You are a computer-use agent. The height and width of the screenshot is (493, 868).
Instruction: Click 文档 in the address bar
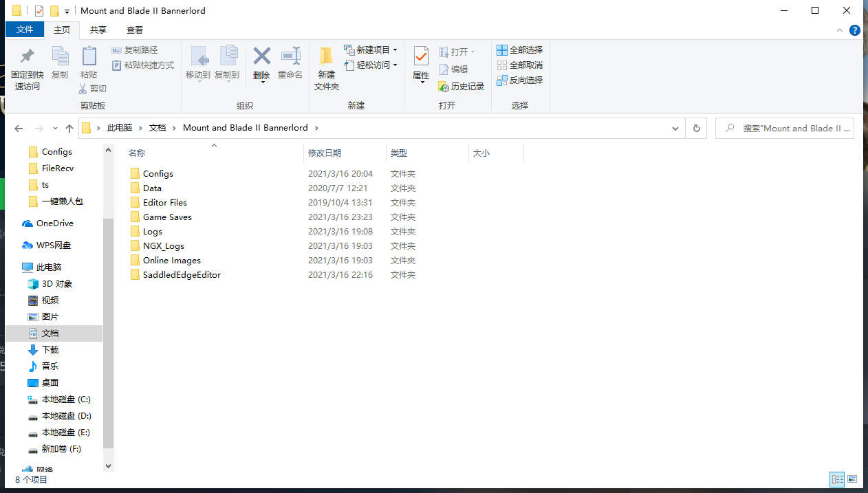tap(158, 128)
